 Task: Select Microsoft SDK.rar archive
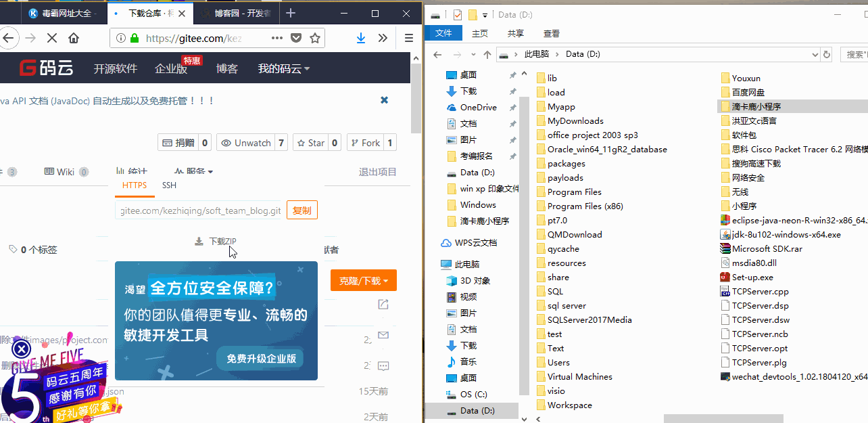[762, 248]
